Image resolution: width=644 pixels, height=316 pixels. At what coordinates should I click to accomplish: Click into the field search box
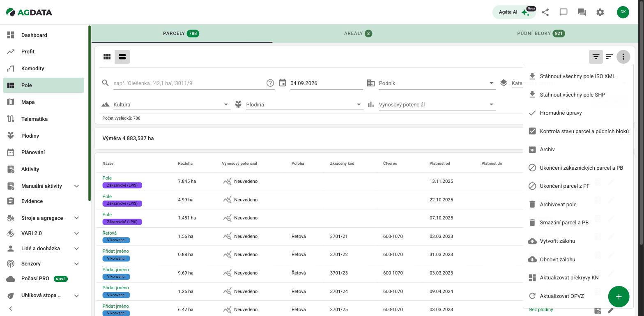point(189,83)
